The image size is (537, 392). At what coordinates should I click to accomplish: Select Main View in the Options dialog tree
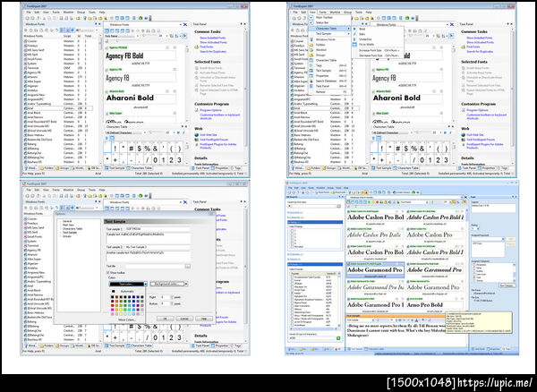click(68, 225)
